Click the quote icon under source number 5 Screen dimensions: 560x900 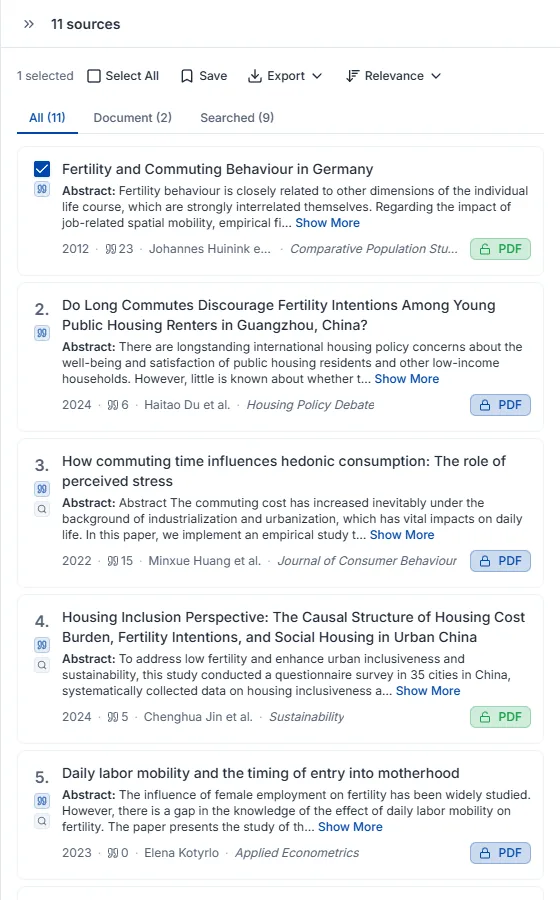[x=42, y=801]
